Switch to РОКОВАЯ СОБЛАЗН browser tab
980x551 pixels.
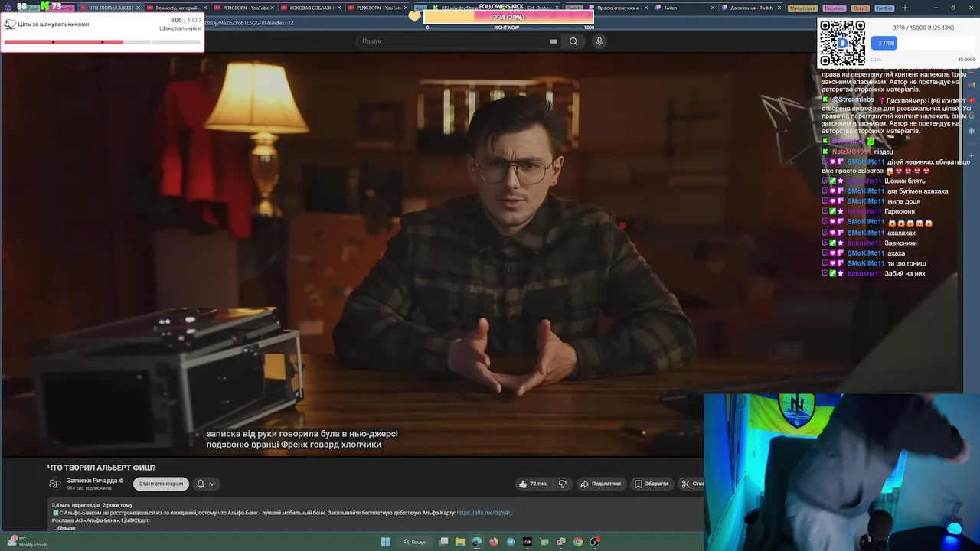310,8
